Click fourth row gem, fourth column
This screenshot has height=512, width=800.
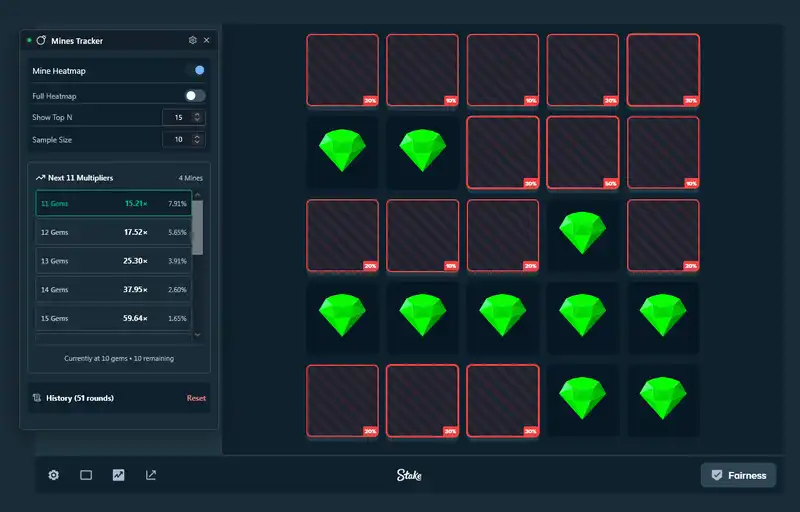pos(583,315)
